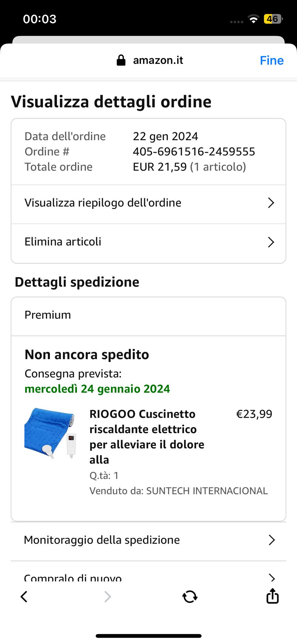The image size is (297, 644).
Task: Tap chevron next to Visualizza riepilogo dell'ordine
Action: pyautogui.click(x=271, y=203)
